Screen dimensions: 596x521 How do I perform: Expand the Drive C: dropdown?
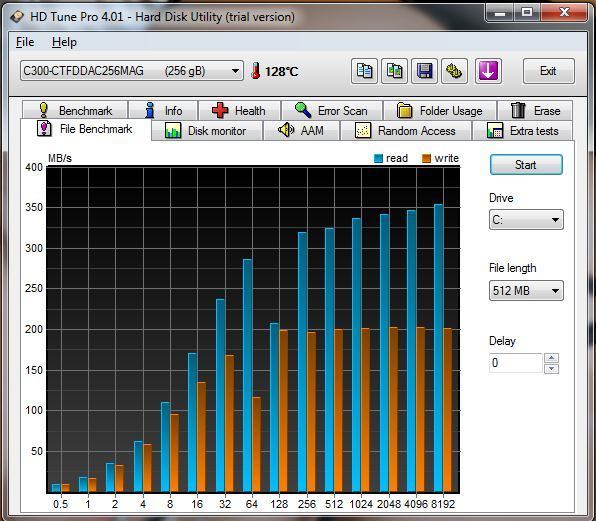click(526, 220)
